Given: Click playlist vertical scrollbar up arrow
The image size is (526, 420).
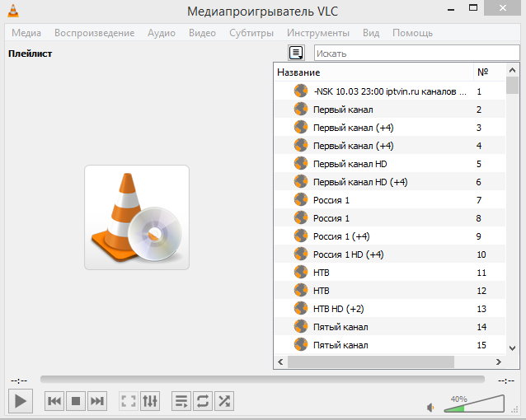Looking at the screenshot, I should click(x=512, y=70).
